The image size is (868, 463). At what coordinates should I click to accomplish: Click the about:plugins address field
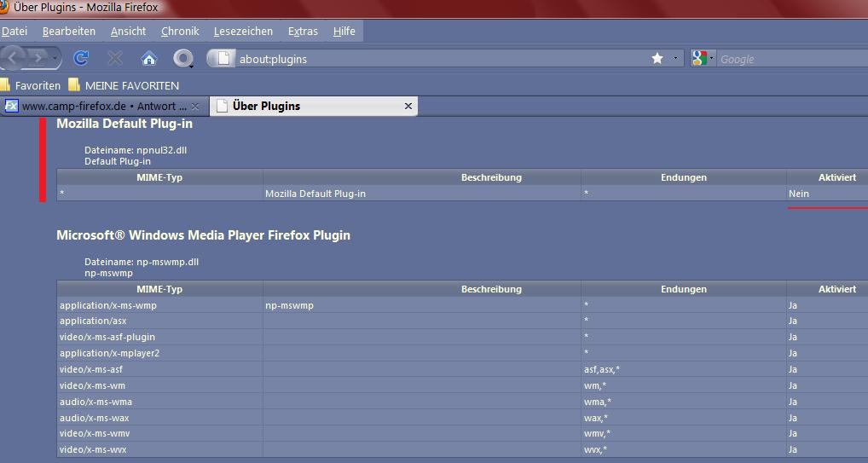click(x=441, y=59)
